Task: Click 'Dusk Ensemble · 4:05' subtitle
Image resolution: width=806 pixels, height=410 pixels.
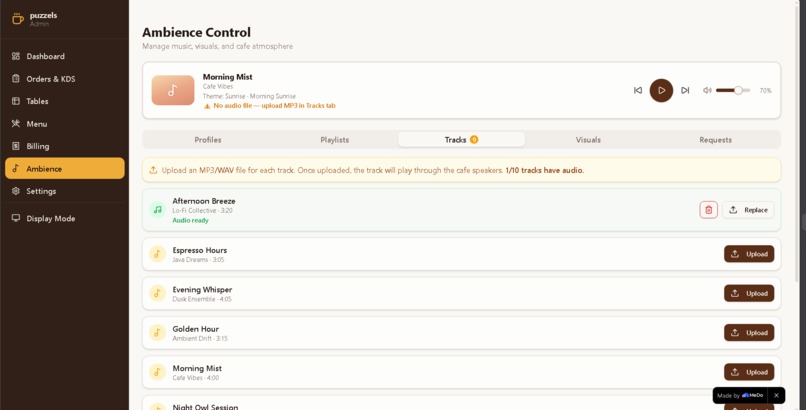Action: tap(202, 299)
